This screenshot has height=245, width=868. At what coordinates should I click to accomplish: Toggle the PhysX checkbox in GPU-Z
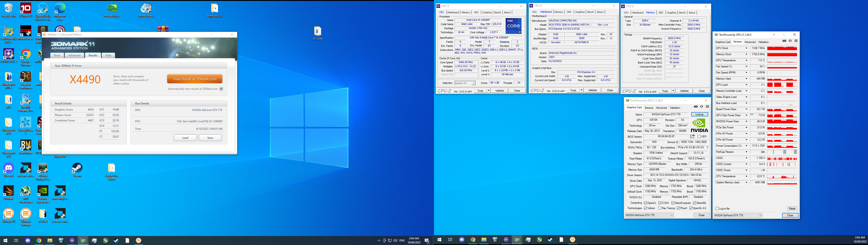coord(678,208)
